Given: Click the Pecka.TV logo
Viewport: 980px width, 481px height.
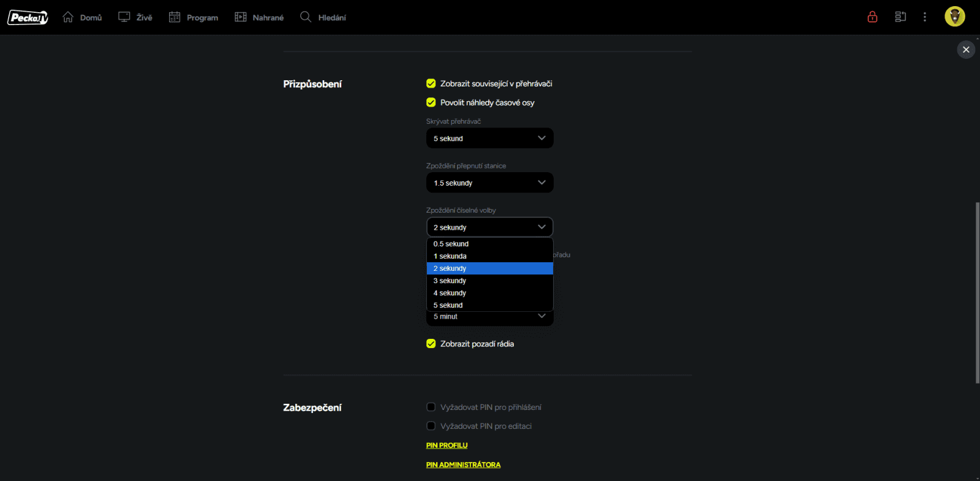Looking at the screenshot, I should tap(28, 17).
